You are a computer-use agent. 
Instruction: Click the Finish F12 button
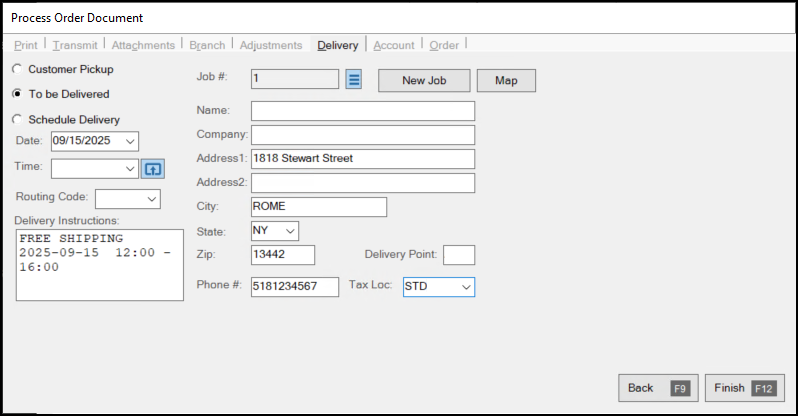click(x=744, y=388)
